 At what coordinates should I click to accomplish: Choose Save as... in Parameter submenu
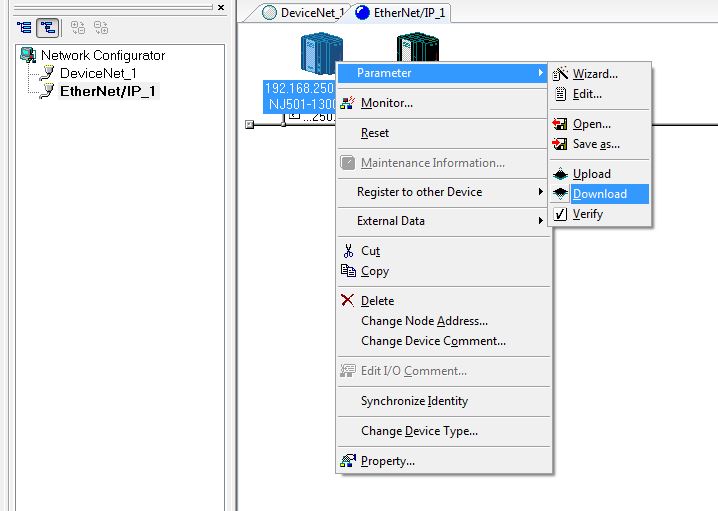[599, 144]
